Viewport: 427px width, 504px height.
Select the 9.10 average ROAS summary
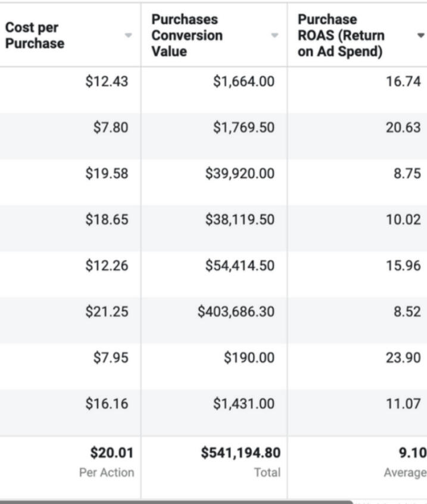pos(412,453)
